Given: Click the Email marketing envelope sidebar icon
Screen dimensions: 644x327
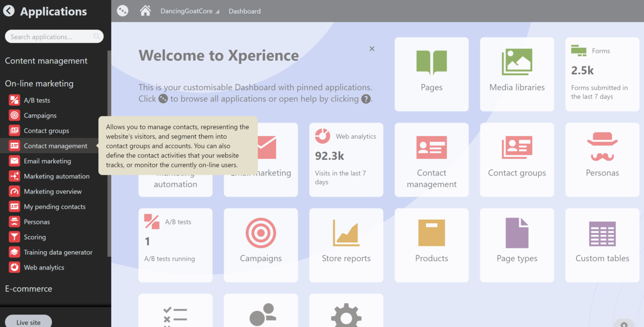Looking at the screenshot, I should point(14,161).
